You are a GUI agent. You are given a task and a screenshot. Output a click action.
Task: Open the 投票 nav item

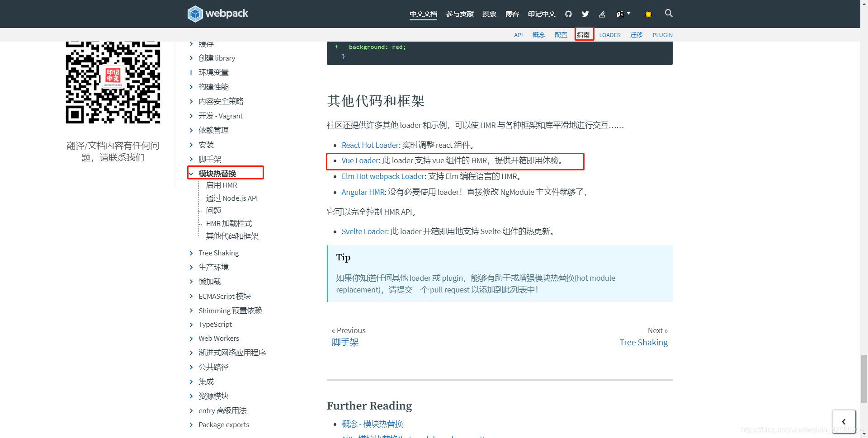pos(489,14)
